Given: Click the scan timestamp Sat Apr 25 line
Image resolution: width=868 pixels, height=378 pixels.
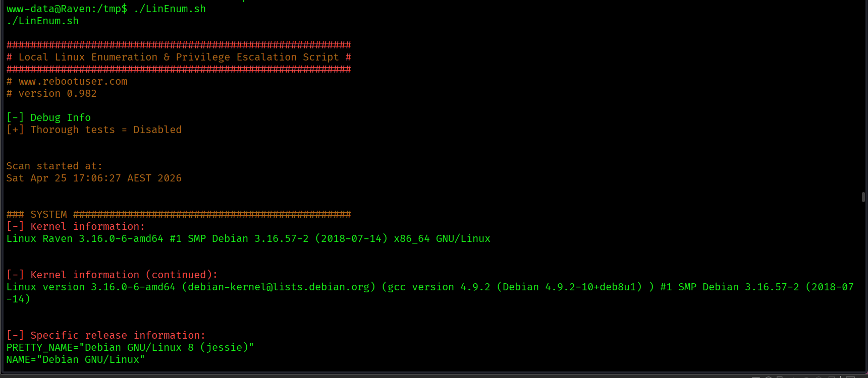Looking at the screenshot, I should pos(94,178).
